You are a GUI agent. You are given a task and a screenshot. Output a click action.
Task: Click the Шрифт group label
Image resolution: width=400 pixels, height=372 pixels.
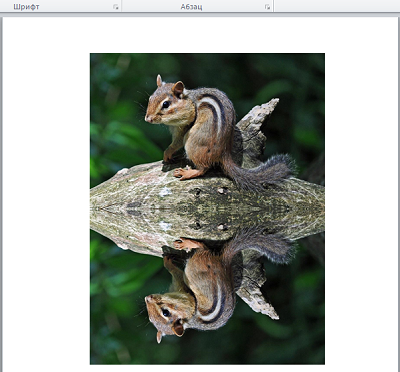[x=26, y=7]
